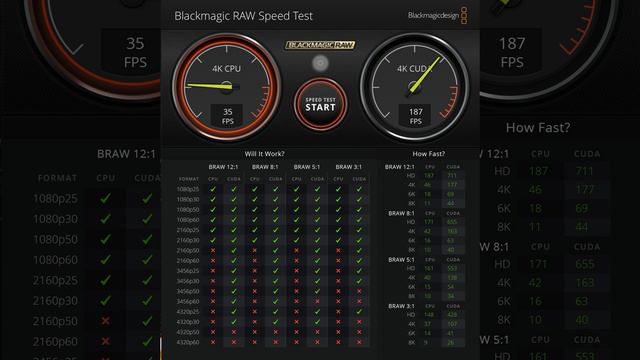The height and width of the screenshot is (360, 640).
Task: Click BRAW 12:1 label in How Fast table
Action: (x=400, y=167)
